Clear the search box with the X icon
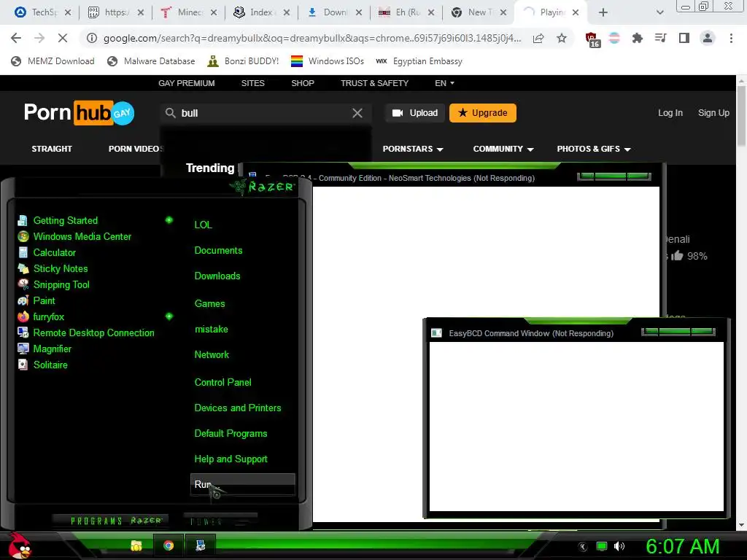The width and height of the screenshot is (747, 560). pos(357,113)
